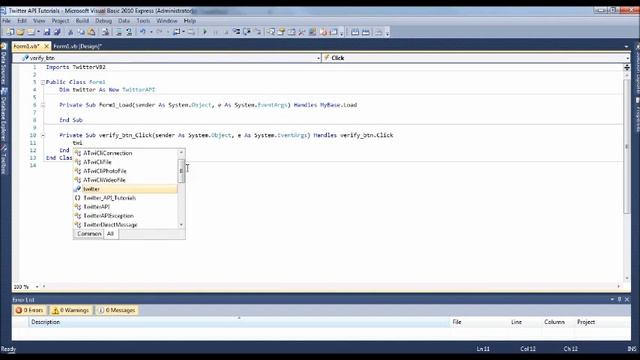Viewport: 640px width, 360px height.
Task: Sort Error List by the Description column
Action: coord(239,322)
